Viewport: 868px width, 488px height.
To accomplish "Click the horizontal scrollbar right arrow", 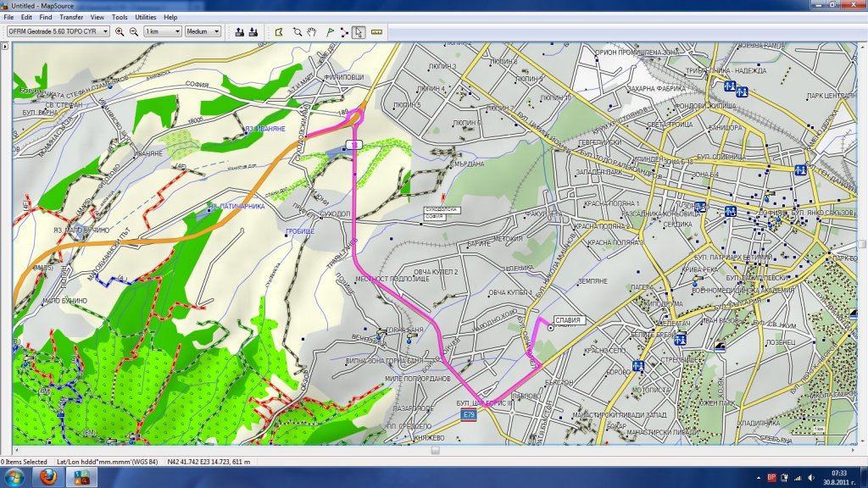I will coord(853,451).
